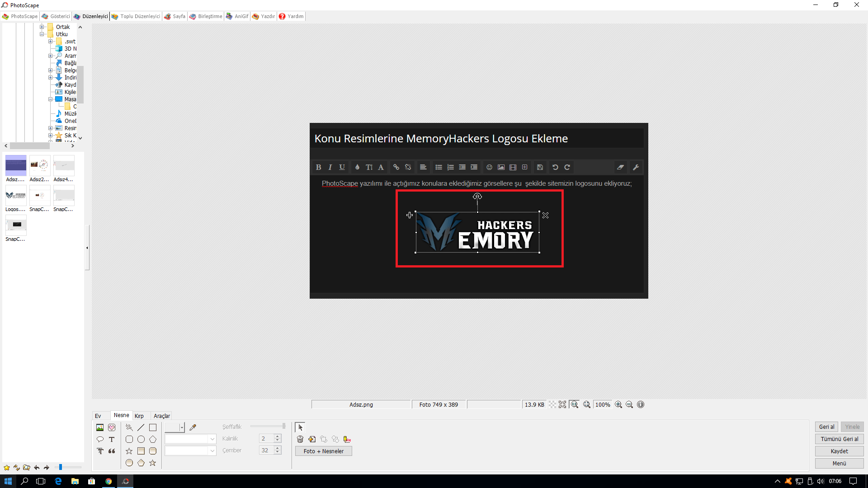Collapse the Utku folder node
This screenshot has width=868, height=488.
click(42, 34)
